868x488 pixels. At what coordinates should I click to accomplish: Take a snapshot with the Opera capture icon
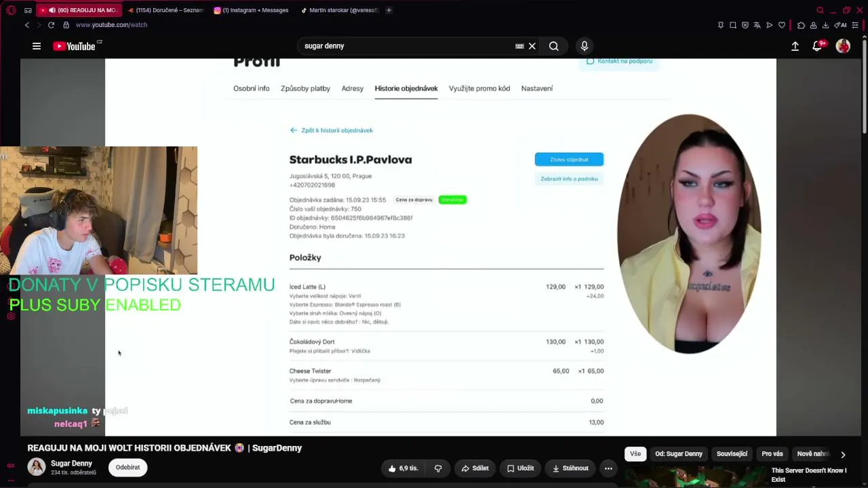click(733, 25)
